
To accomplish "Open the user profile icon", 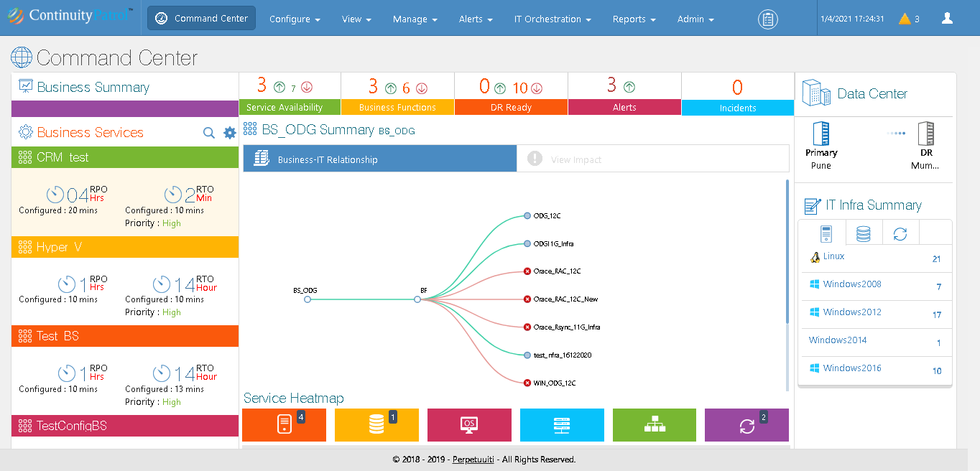I will (947, 19).
